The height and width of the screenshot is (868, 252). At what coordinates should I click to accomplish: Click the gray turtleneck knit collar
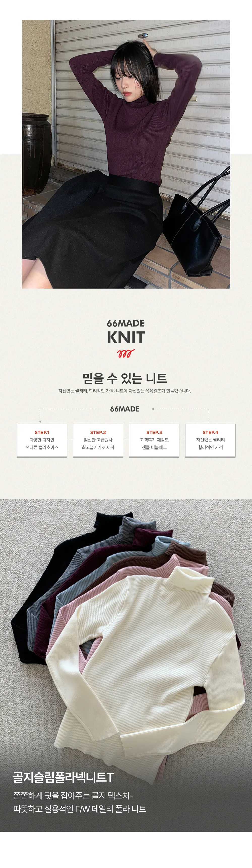137,529
